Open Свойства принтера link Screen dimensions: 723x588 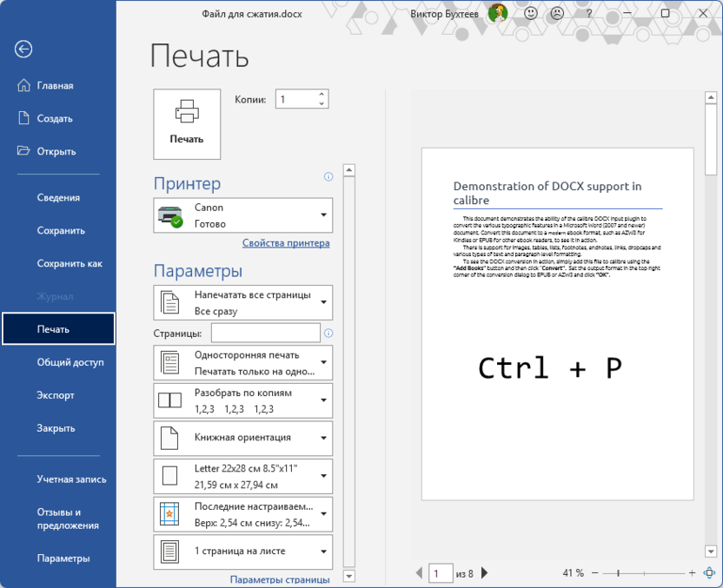[287, 243]
